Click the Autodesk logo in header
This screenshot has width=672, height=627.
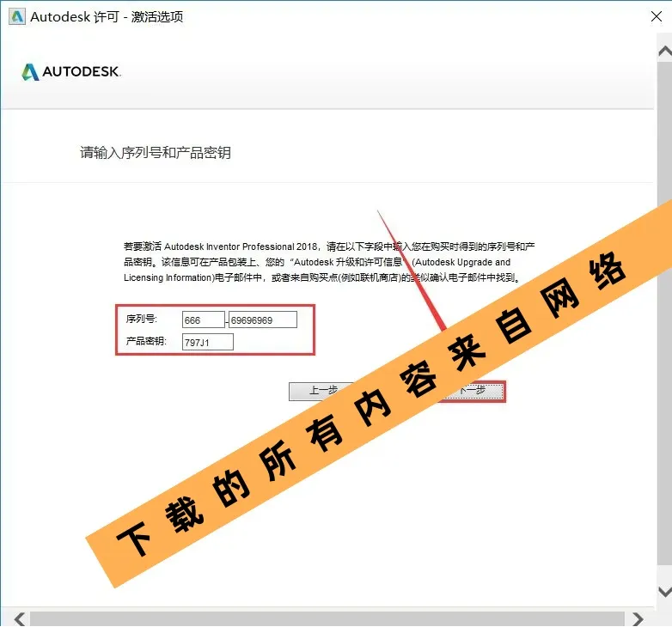click(x=71, y=71)
